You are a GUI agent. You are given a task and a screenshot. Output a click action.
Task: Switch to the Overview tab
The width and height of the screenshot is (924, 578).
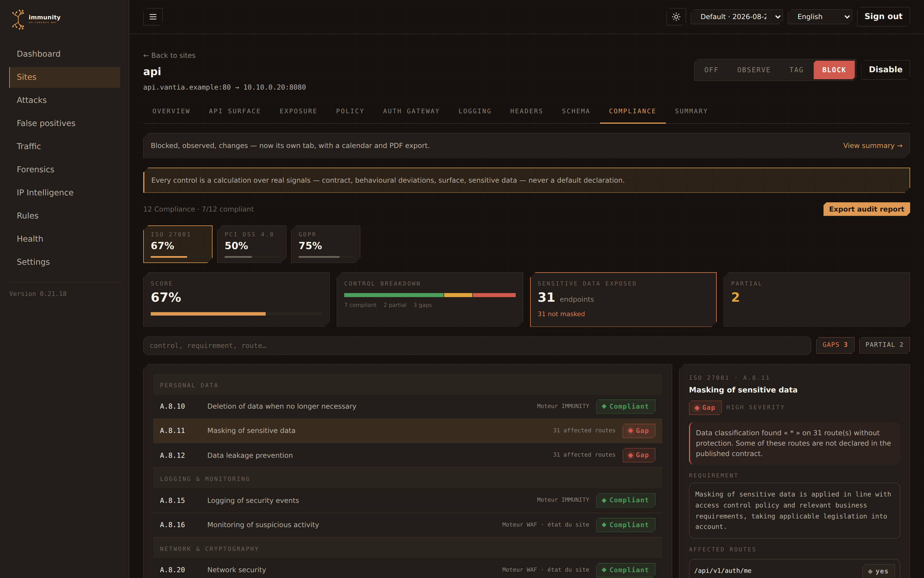click(171, 111)
